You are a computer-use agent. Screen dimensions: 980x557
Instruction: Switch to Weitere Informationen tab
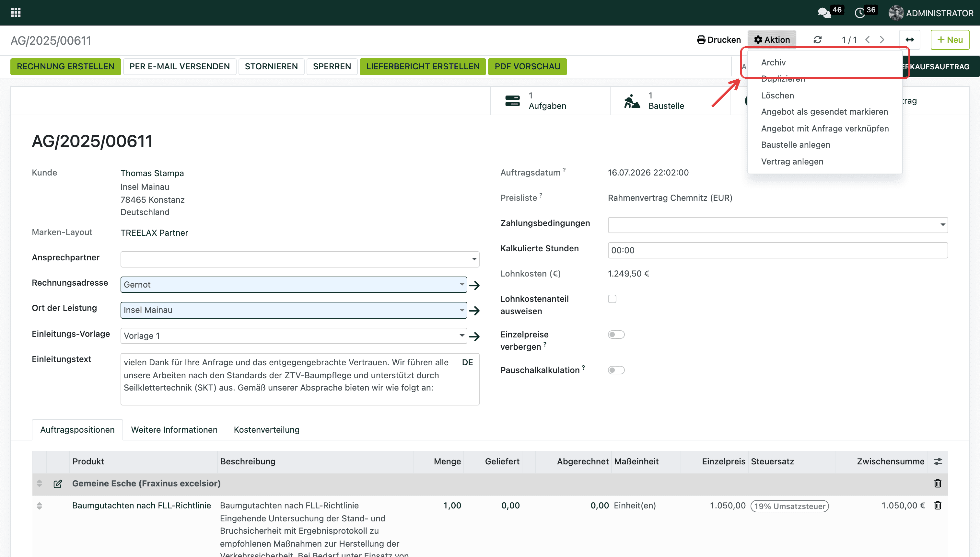pyautogui.click(x=174, y=430)
